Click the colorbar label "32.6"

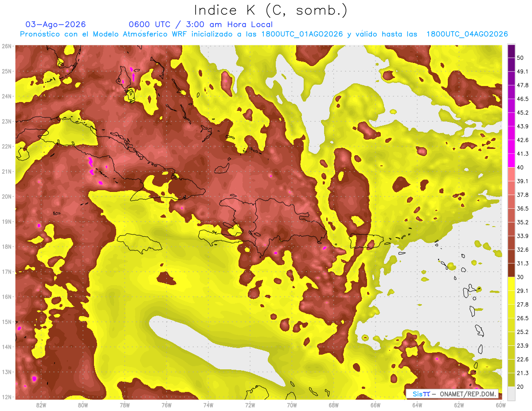[x=522, y=250]
